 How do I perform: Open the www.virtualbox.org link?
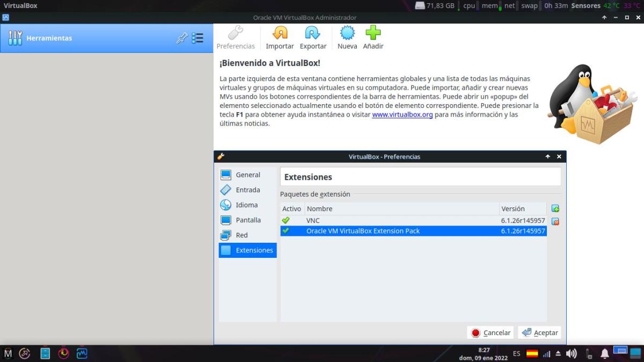coord(402,115)
